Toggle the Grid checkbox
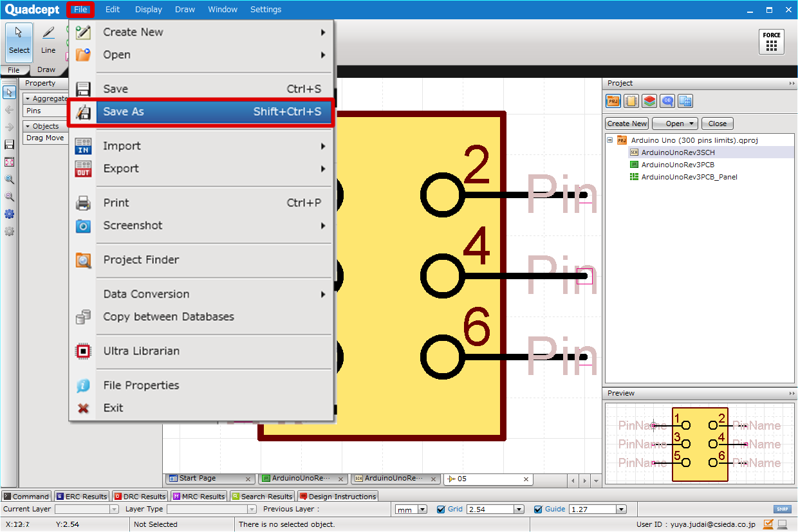798x532 pixels. click(x=441, y=509)
